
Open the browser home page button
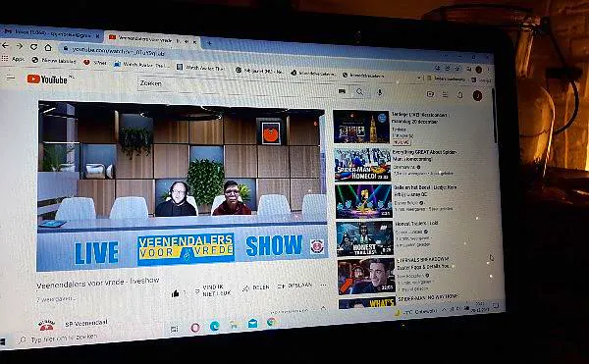[48, 48]
